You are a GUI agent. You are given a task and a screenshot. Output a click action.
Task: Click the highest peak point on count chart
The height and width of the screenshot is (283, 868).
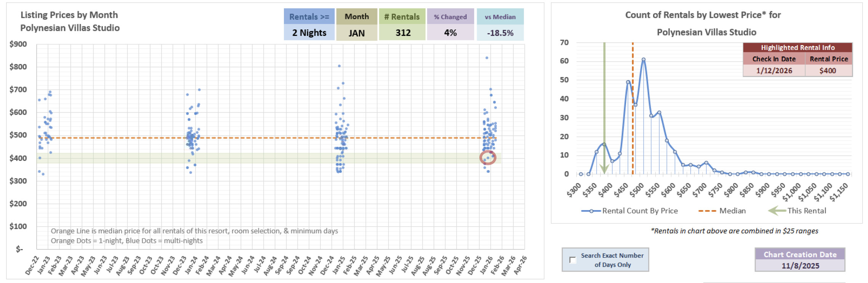(x=644, y=59)
